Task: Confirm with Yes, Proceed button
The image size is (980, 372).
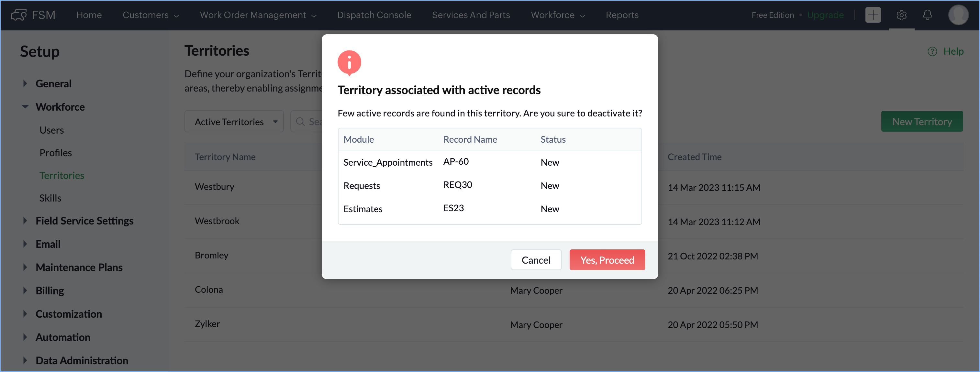Action: (x=607, y=260)
